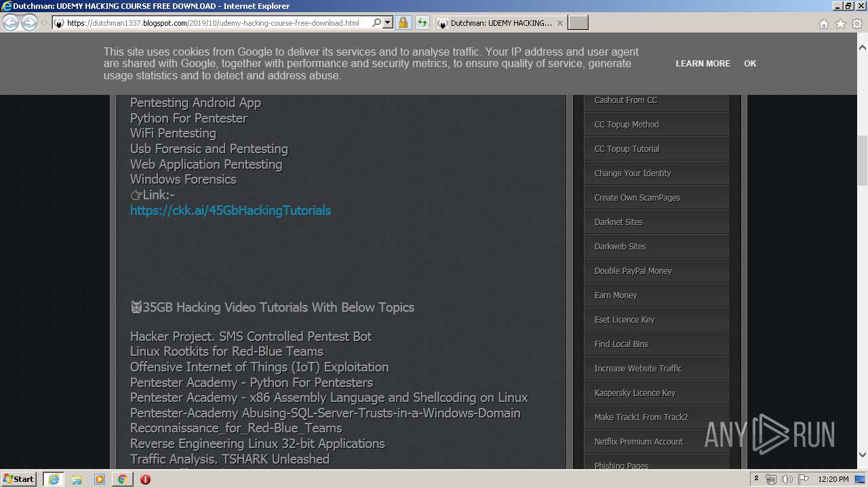868x488 pixels.
Task: Click the 'Pentesting Android App' text line
Action: click(x=195, y=103)
